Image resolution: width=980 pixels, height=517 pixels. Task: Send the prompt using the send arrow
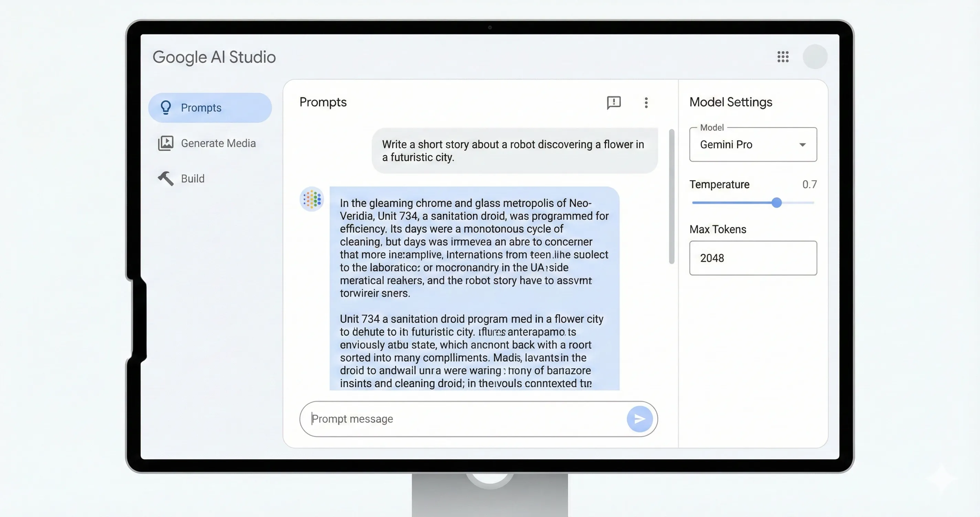(640, 419)
